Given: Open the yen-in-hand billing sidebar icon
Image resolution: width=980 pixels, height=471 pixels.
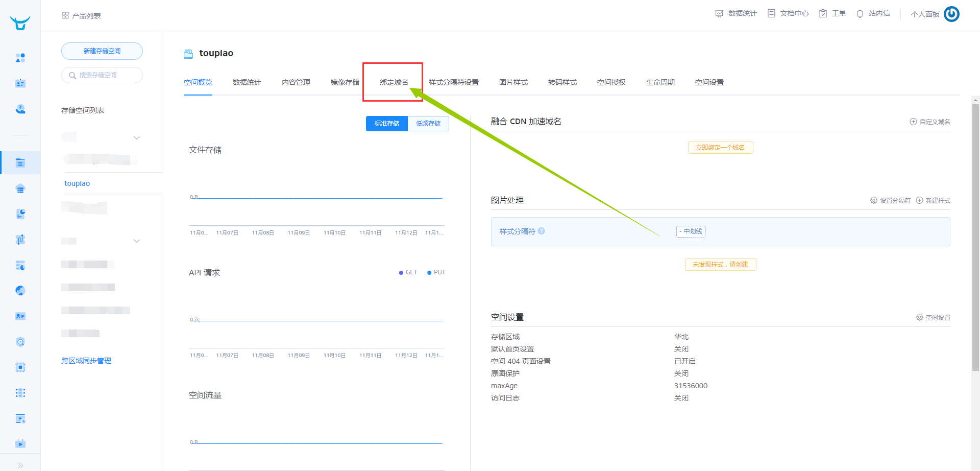Looking at the screenshot, I should coord(20,109).
